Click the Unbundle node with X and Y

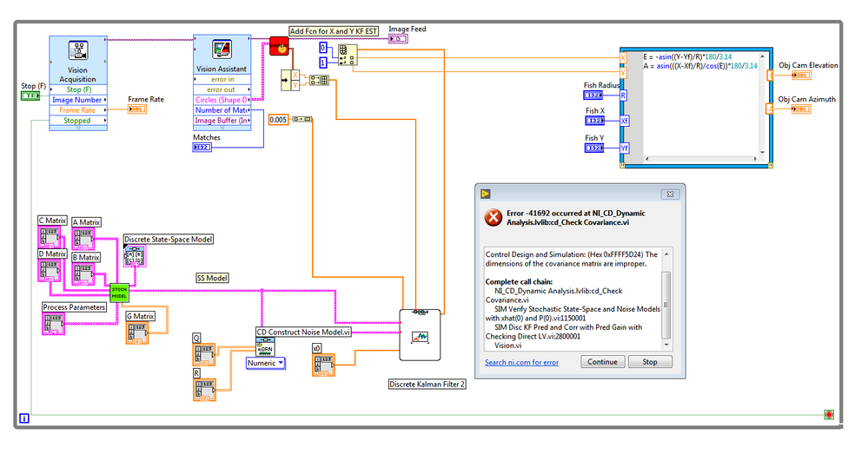[x=290, y=80]
